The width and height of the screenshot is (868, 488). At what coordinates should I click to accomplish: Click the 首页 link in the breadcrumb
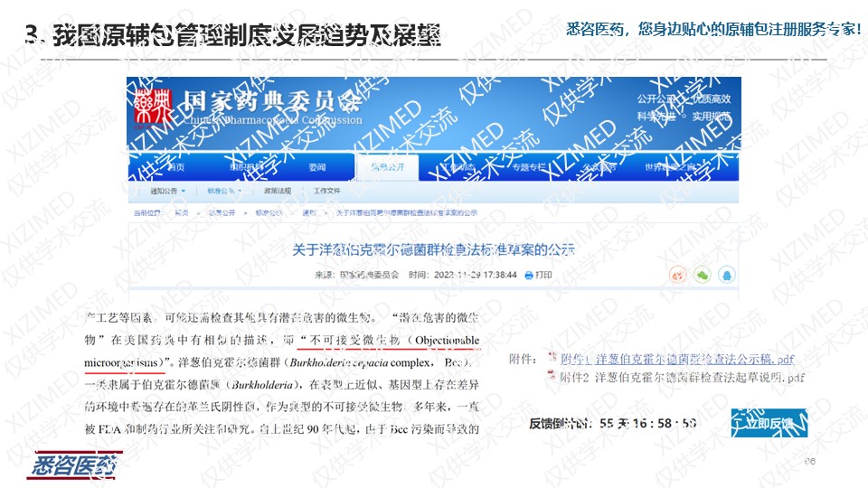[x=183, y=212]
